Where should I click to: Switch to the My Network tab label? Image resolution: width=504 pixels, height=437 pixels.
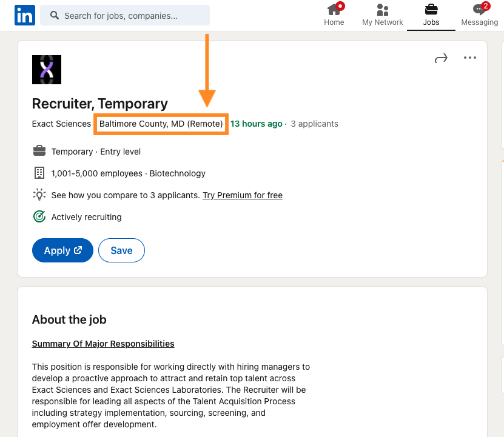[382, 22]
